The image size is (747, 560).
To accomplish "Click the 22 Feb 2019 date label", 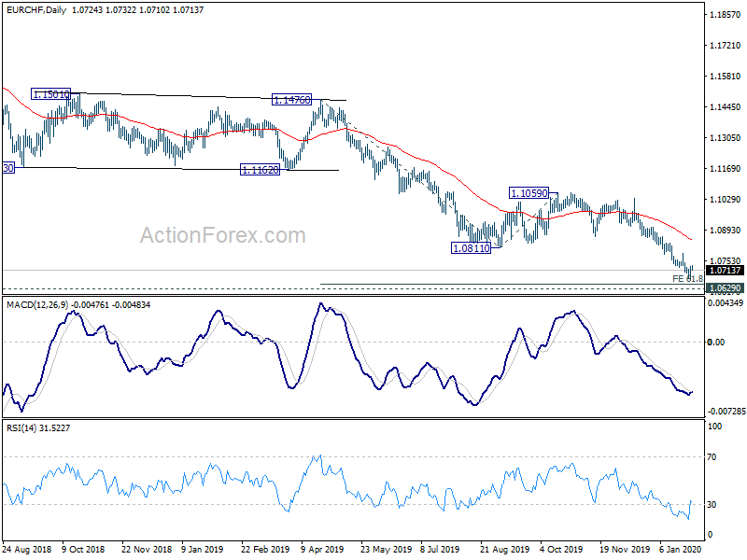I will point(265,549).
